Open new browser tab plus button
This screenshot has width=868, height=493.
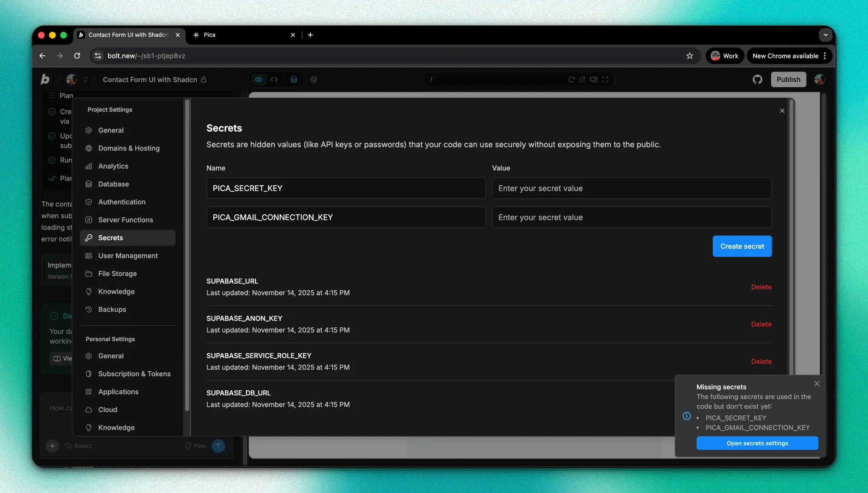click(311, 35)
